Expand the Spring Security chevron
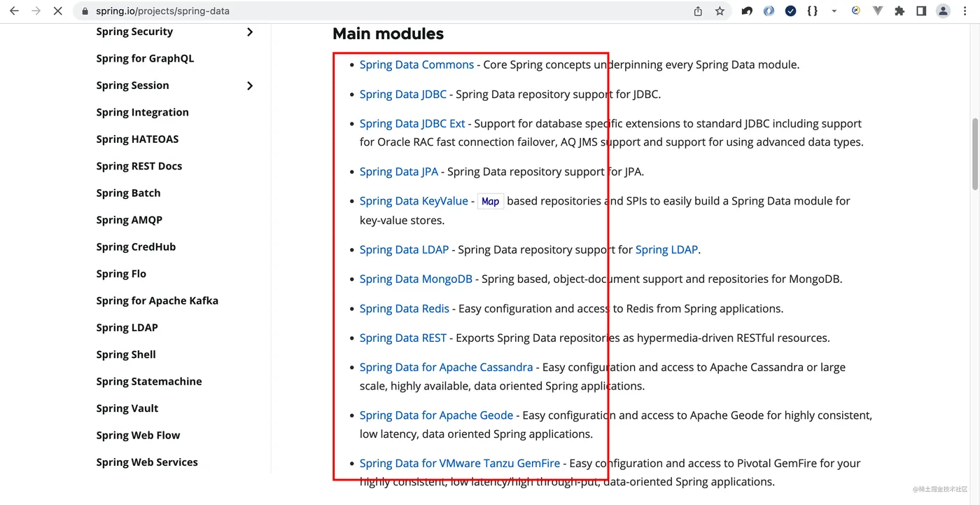 pyautogui.click(x=250, y=32)
